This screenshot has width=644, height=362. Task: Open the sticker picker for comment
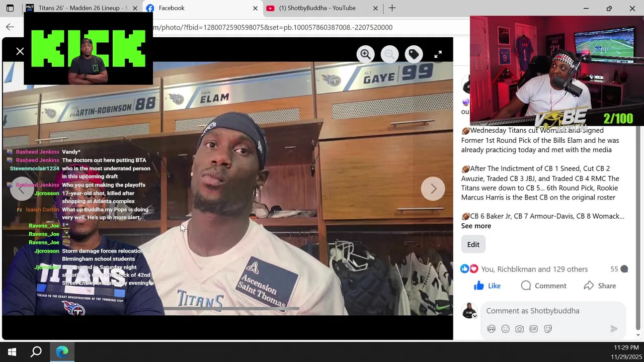[548, 329]
